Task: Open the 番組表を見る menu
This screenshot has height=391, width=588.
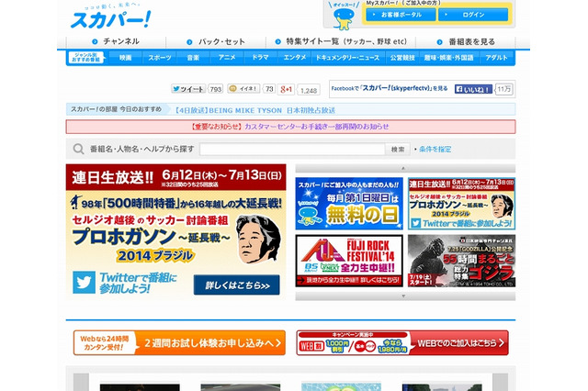Action: point(466,42)
